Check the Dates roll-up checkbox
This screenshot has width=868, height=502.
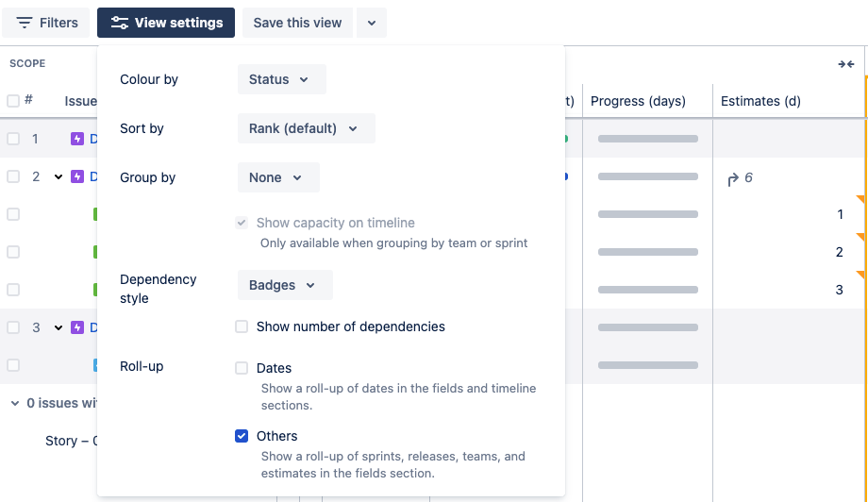pyautogui.click(x=242, y=368)
